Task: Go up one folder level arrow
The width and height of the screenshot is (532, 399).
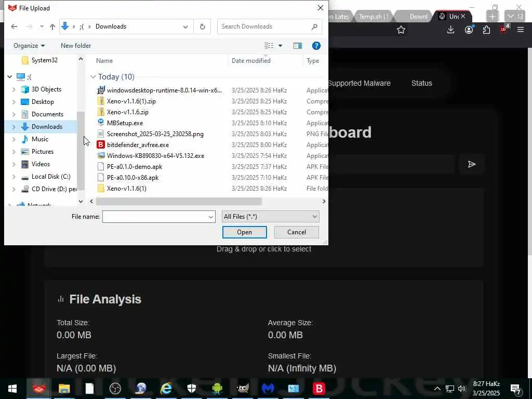Action: coord(52,26)
